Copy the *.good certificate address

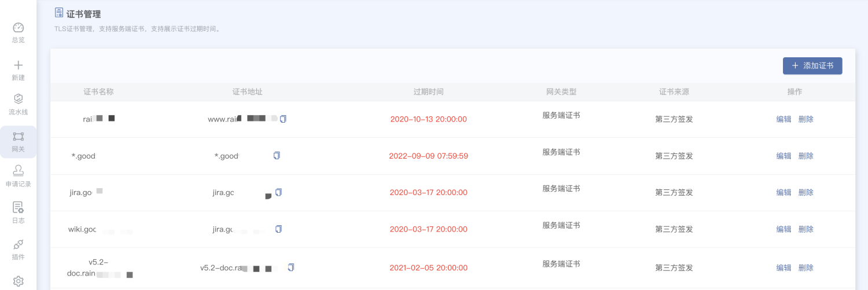[x=277, y=155]
